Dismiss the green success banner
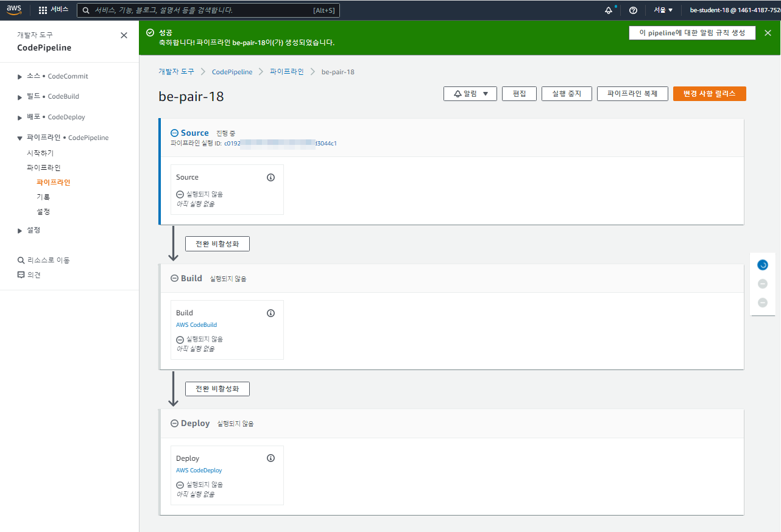 coord(768,33)
